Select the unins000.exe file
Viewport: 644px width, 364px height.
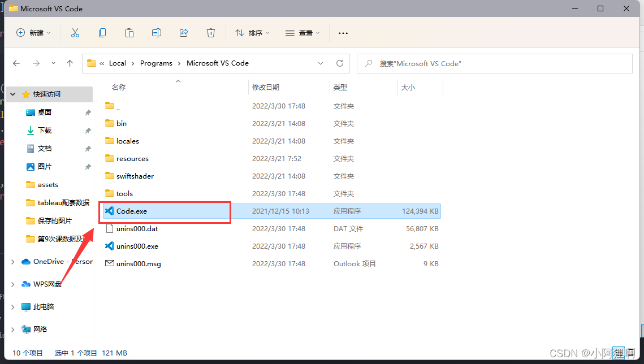click(271, 246)
